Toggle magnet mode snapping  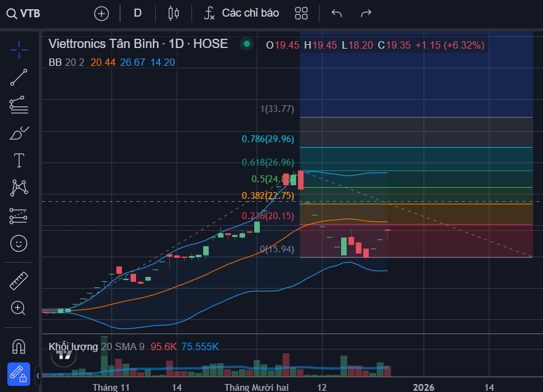[18, 346]
